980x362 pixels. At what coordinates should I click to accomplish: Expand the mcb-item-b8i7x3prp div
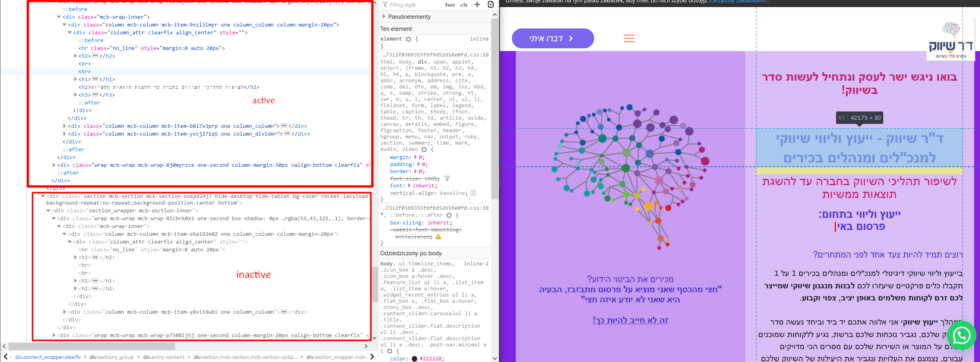point(64,126)
